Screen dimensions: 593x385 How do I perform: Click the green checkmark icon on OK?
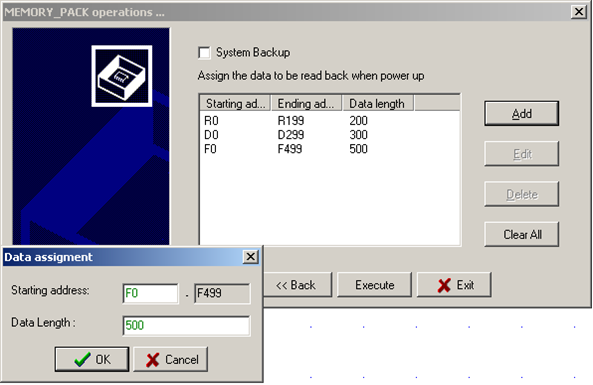tap(82, 359)
